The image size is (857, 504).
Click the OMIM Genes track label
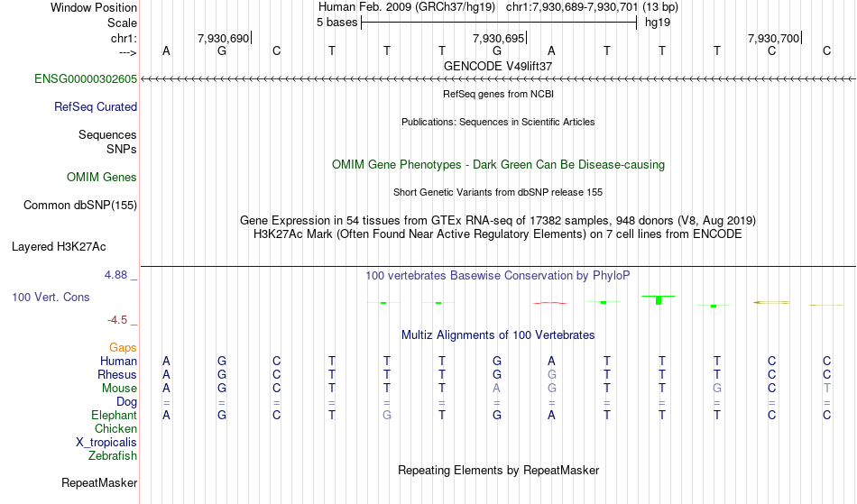point(102,178)
